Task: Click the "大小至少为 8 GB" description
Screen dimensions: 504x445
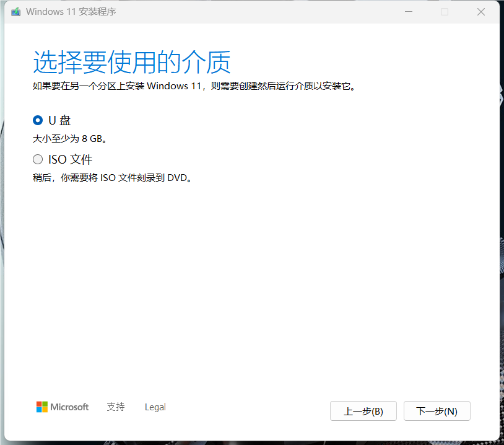Action: coord(73,139)
